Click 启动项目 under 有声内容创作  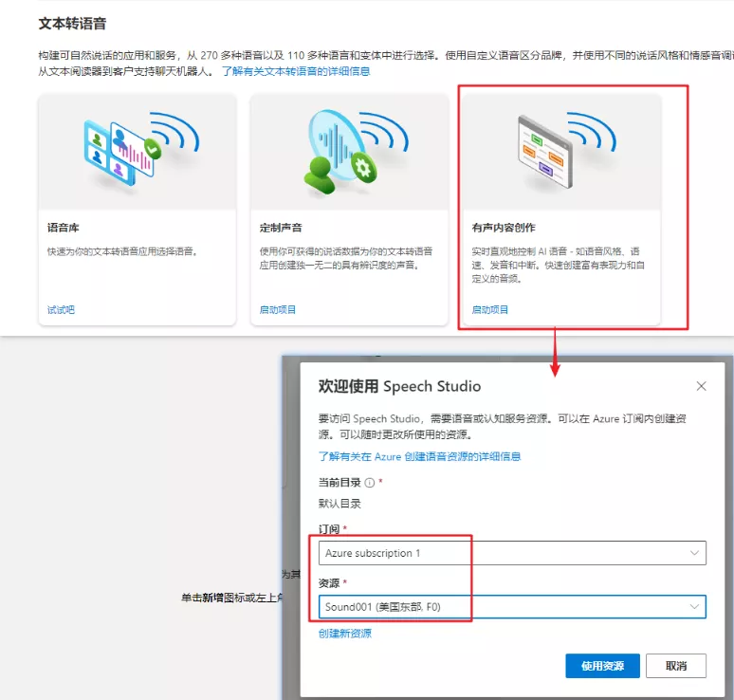tap(490, 309)
